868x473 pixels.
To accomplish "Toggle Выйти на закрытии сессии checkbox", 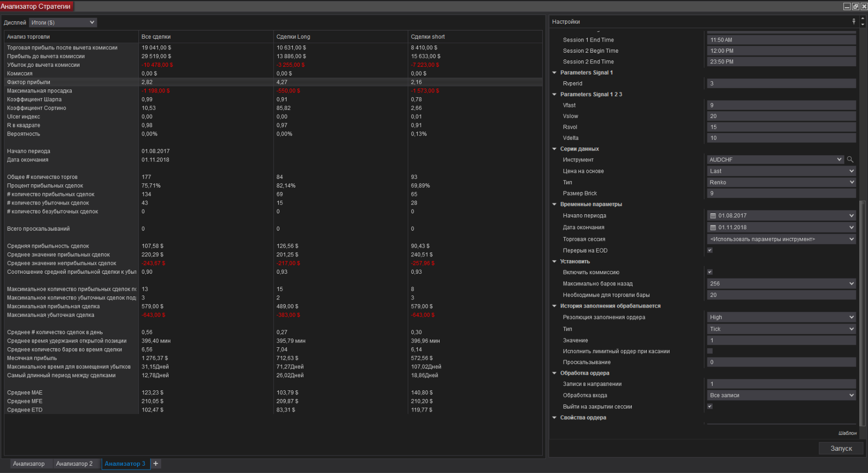I will coord(710,406).
